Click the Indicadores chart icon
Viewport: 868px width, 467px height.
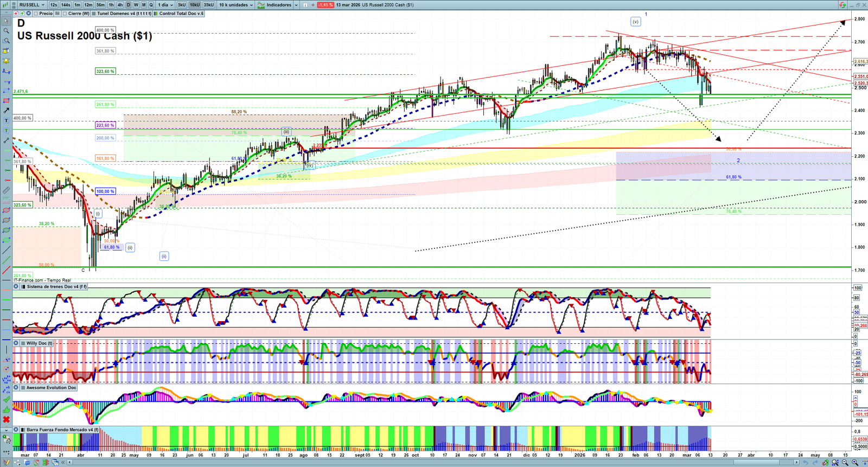tap(261, 5)
